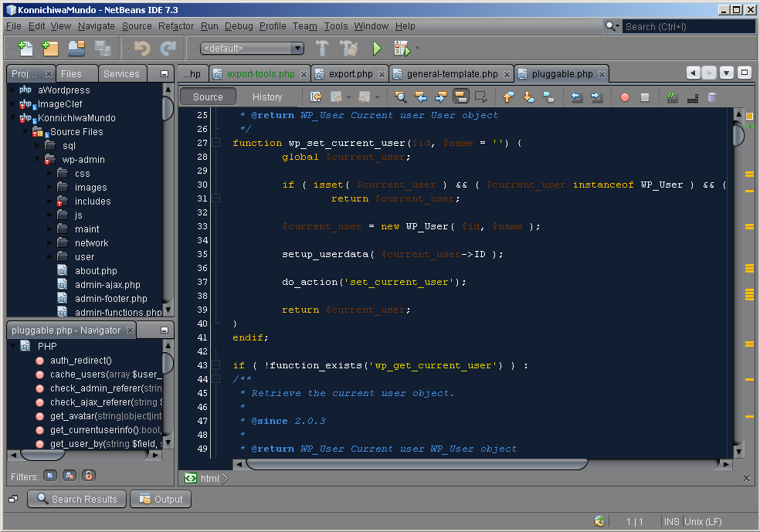Undo the last edit via toolbar

coord(141,48)
